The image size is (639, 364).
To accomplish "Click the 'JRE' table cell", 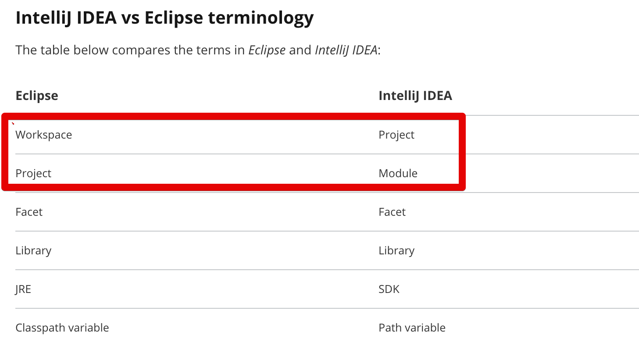I will click(23, 289).
